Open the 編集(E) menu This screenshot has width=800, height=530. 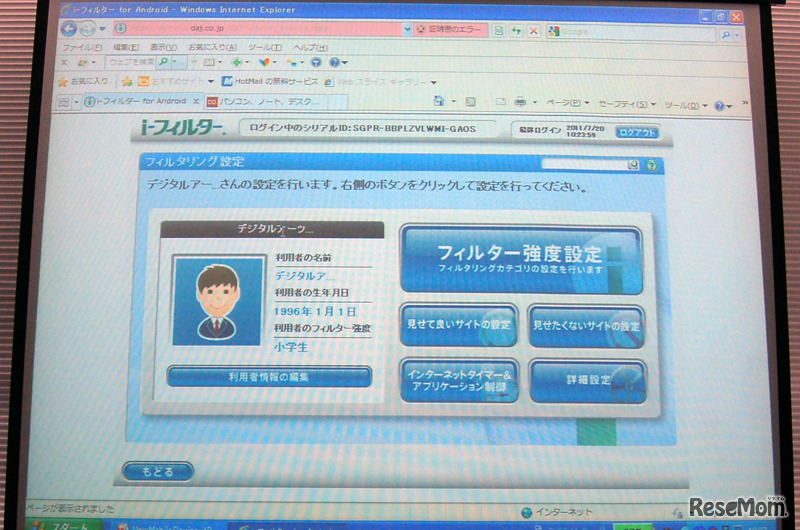coord(126,47)
